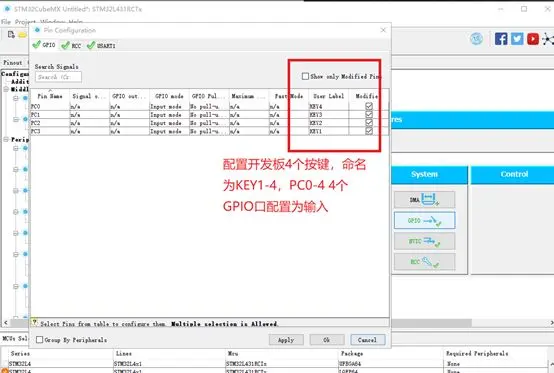Open the DMA configuration button
This screenshot has height=373, width=554.
424,200
